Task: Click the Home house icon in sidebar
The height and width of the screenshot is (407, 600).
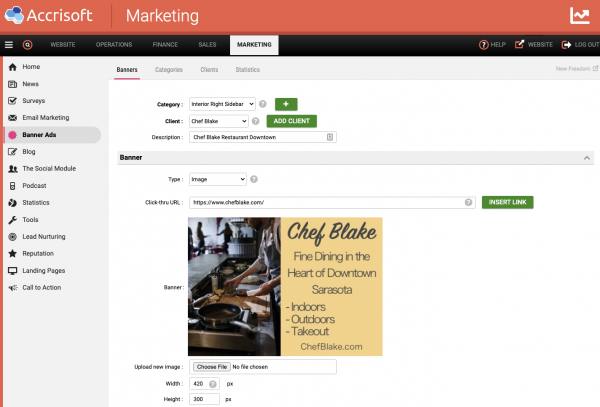Action: [x=13, y=67]
